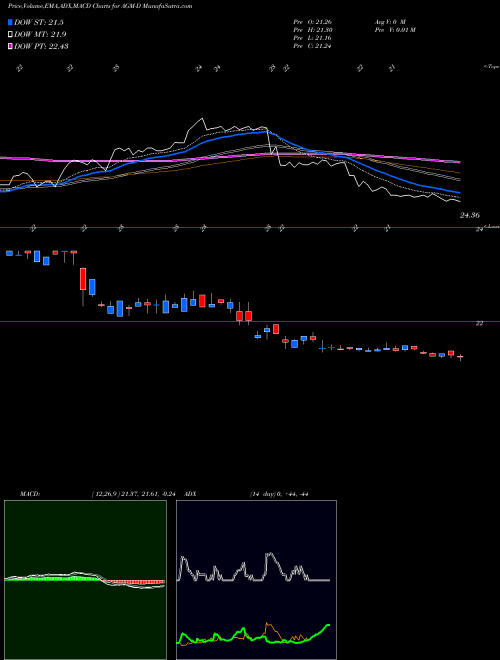Click the peak of the white price line
Viewport: 500px width, 660px height.
click(x=202, y=119)
